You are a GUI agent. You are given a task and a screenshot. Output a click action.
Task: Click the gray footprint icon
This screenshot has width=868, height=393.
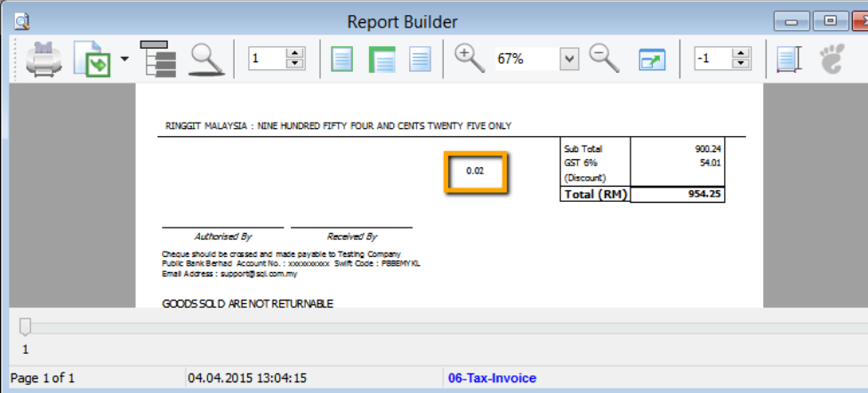(x=831, y=60)
